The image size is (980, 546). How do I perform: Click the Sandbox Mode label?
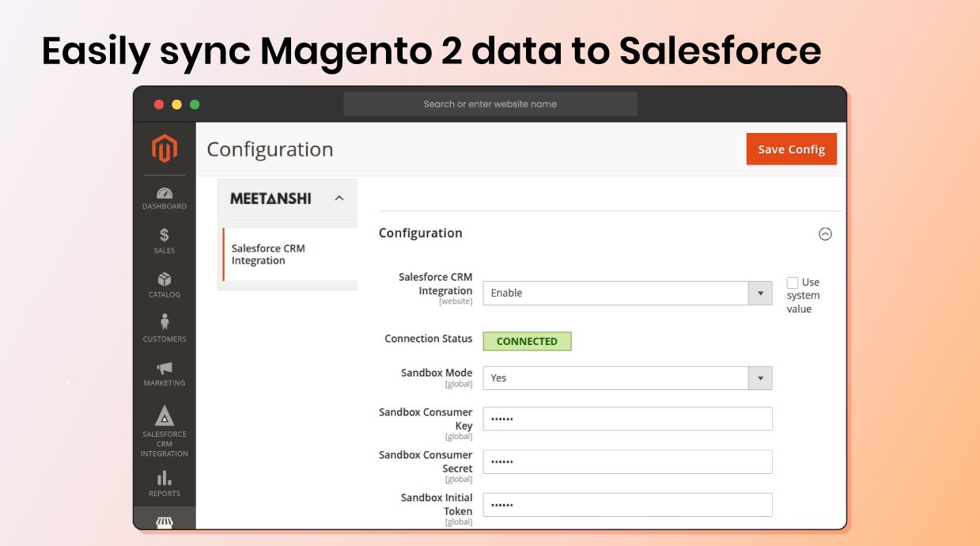tap(437, 373)
